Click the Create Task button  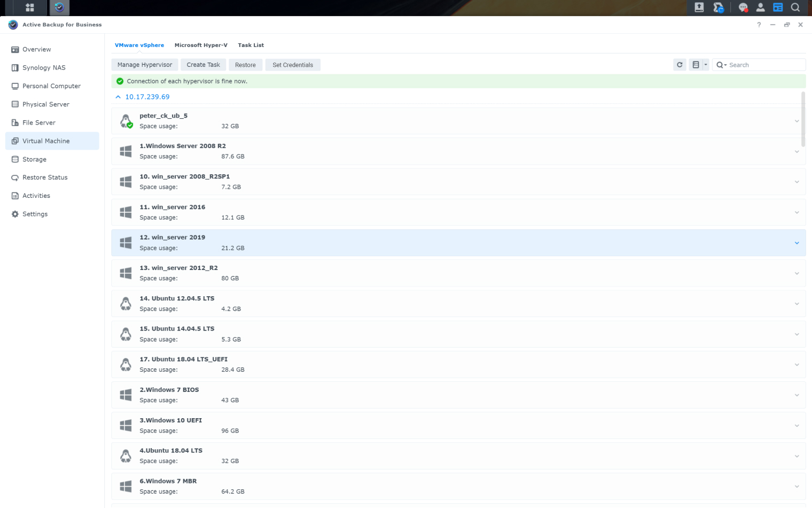203,65
